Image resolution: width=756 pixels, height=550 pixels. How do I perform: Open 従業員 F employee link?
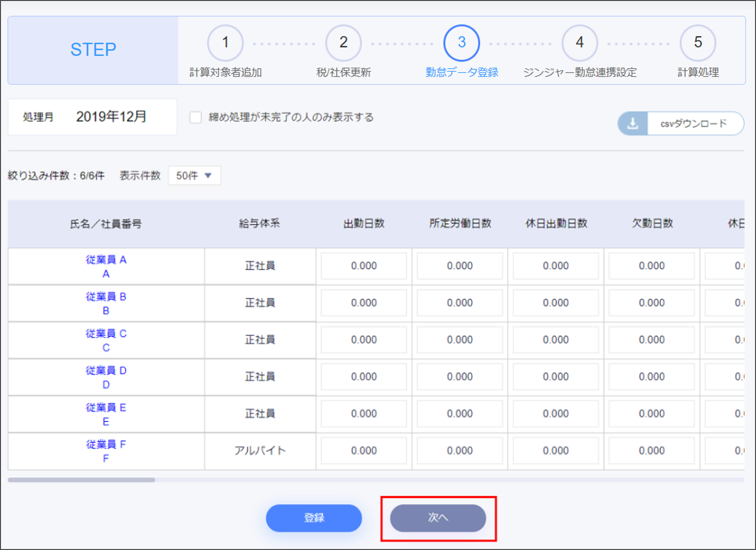coord(106,444)
